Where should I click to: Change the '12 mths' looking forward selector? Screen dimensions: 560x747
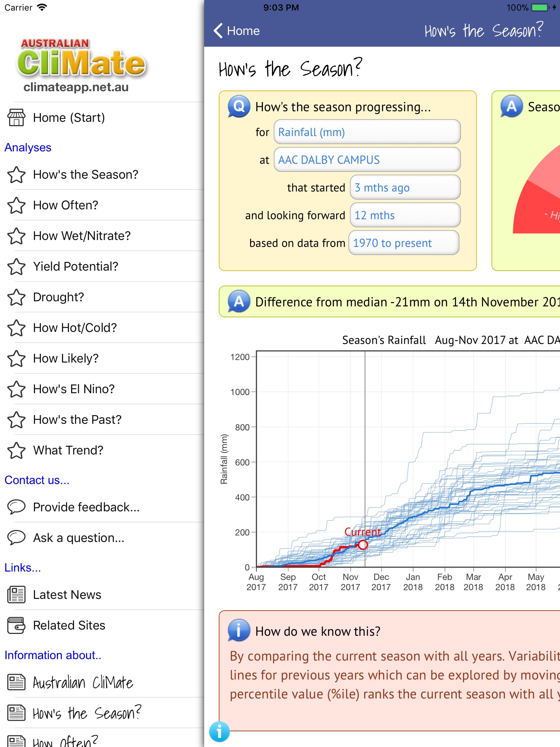405,215
